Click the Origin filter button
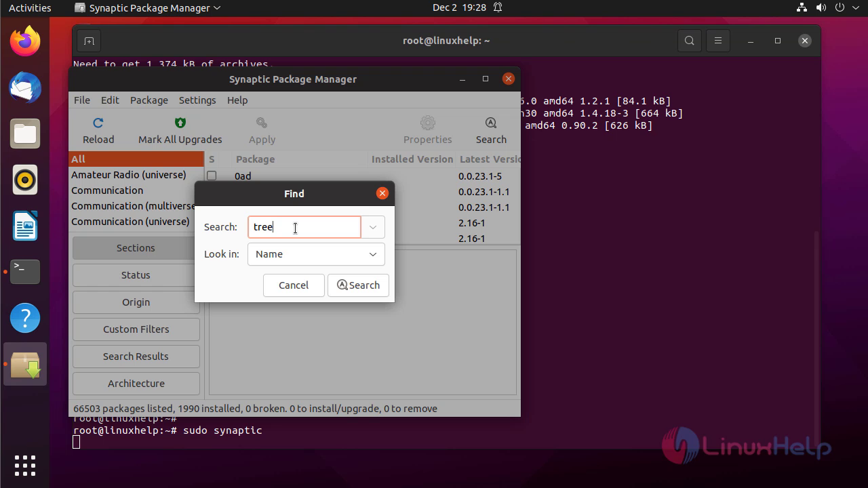 (x=136, y=302)
